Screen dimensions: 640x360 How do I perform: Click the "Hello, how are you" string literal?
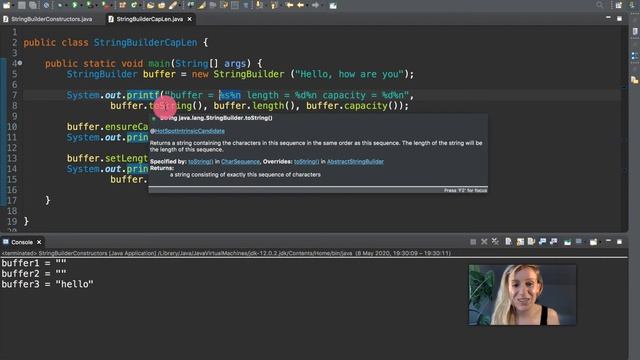[x=349, y=74]
